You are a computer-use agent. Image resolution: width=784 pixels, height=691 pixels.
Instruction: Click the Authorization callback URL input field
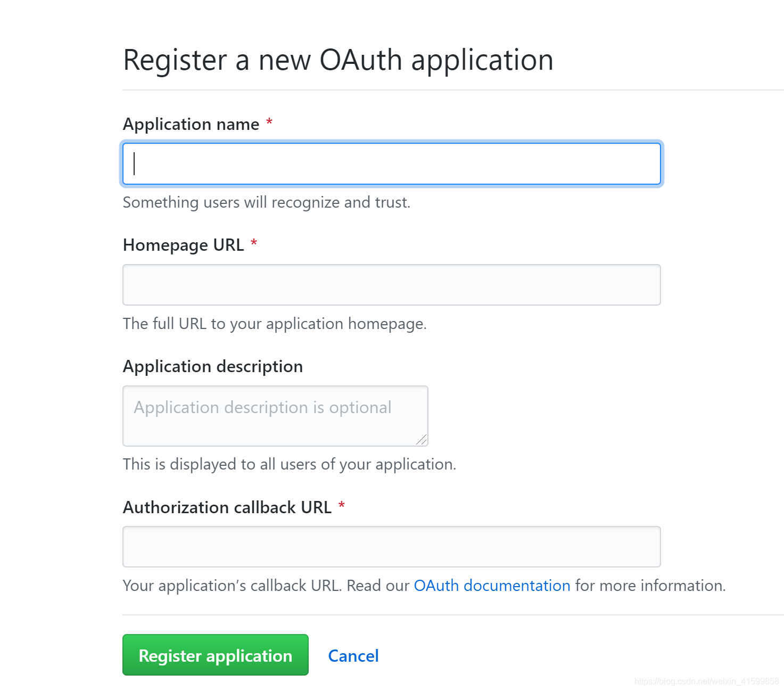click(x=391, y=546)
